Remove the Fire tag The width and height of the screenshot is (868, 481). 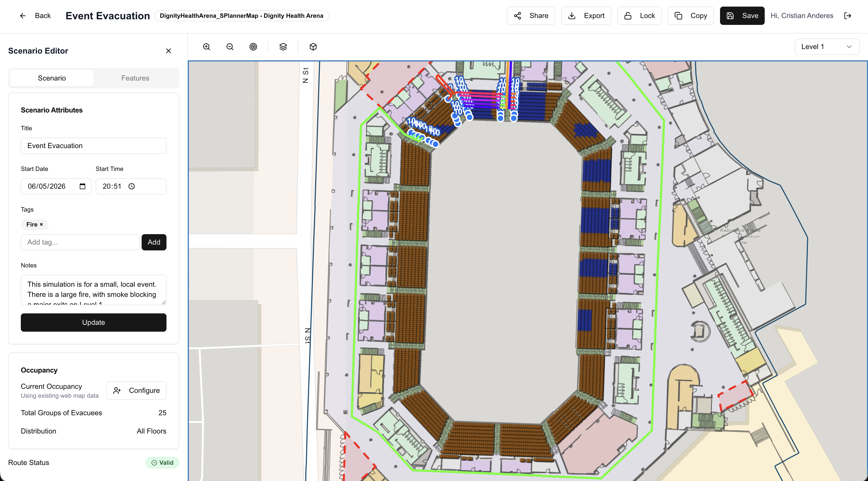[41, 225]
